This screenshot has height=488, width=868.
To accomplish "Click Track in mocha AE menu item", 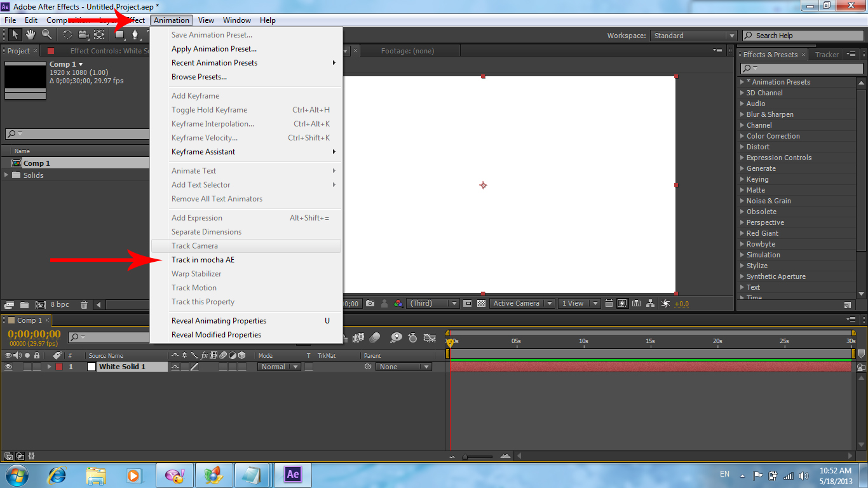I will point(203,260).
